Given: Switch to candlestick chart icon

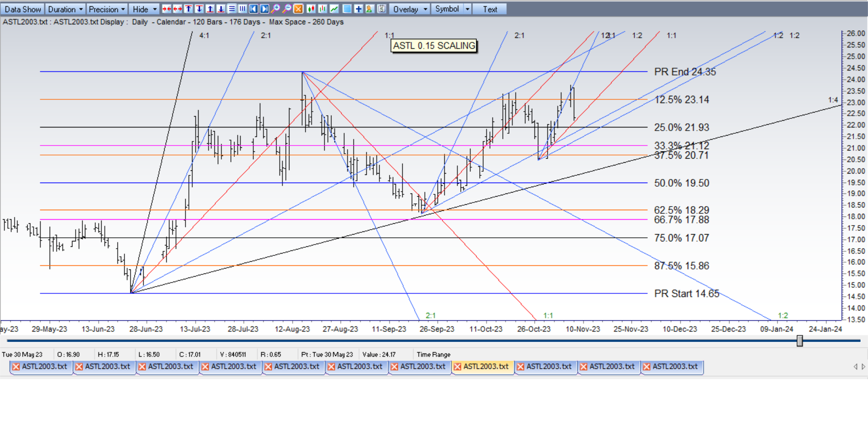Looking at the screenshot, I should coord(311,9).
